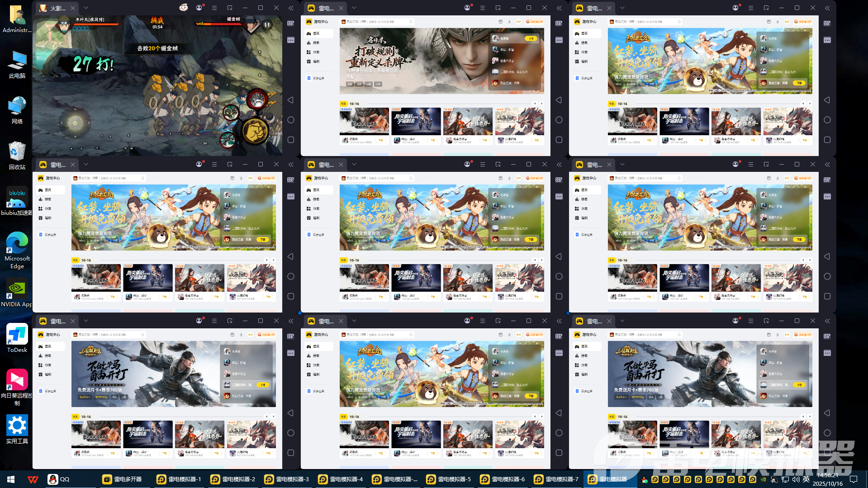Open the calendar icon in top-right emulator's game center
Screen dimensions: 868x488
[769, 22]
